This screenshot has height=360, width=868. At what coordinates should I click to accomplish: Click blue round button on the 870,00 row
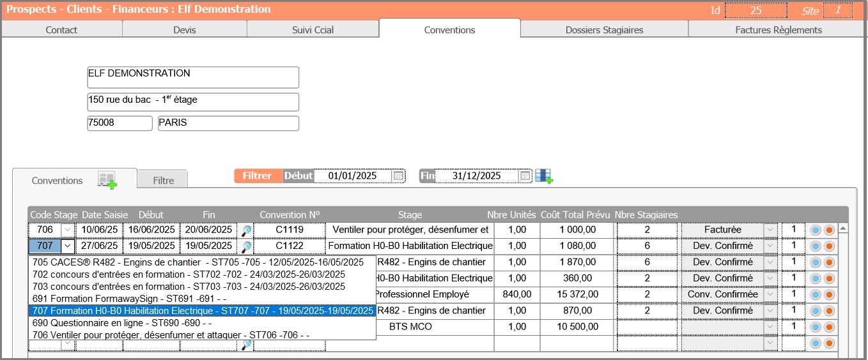pos(816,311)
